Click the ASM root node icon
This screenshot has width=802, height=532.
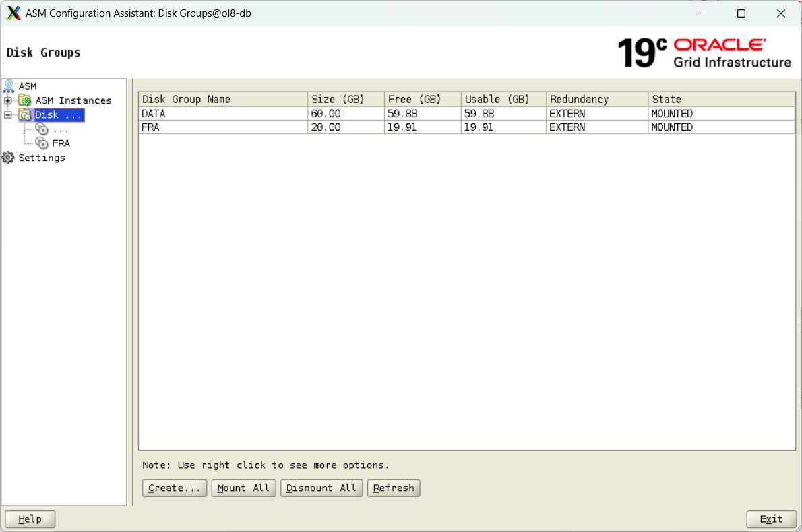[x=9, y=86]
